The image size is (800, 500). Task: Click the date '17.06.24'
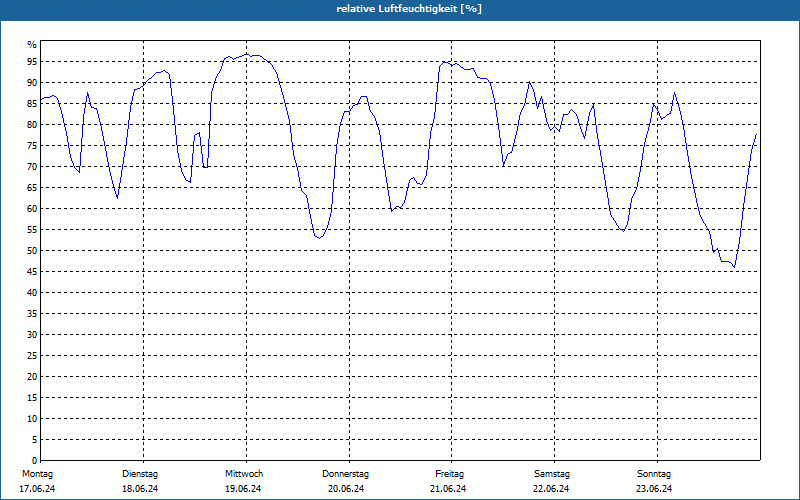point(37,489)
